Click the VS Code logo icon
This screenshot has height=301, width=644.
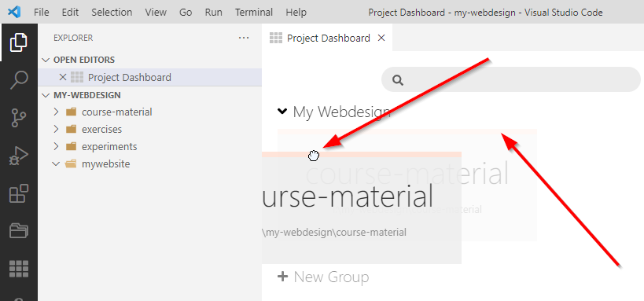point(14,12)
